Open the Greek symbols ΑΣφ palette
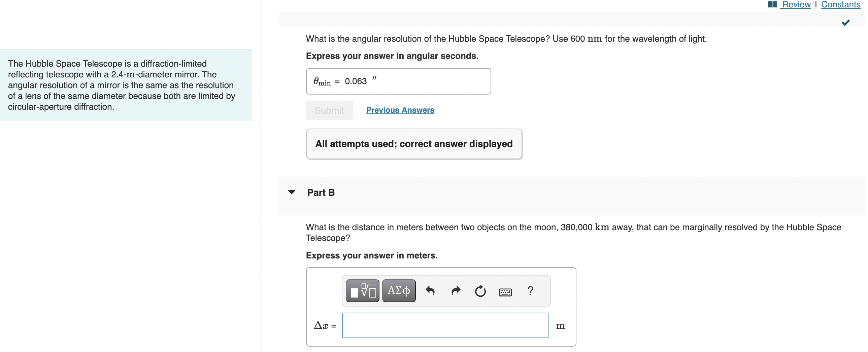The width and height of the screenshot is (868, 352). click(x=398, y=290)
